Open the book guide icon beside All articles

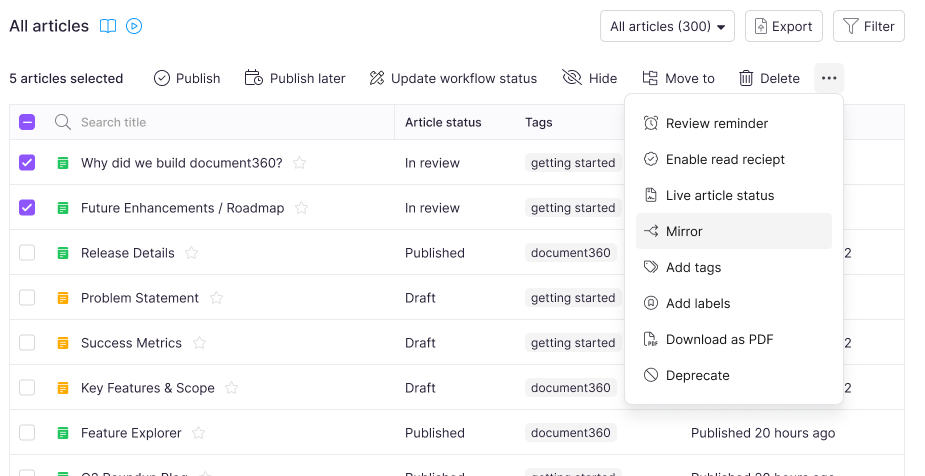tap(108, 26)
